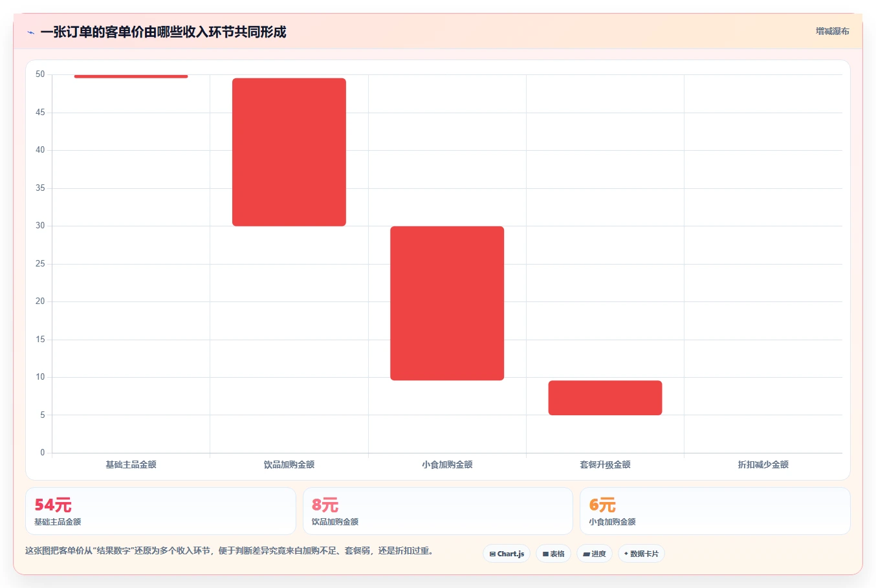Click the 基础主品金额 axis label under chart
Image resolution: width=876 pixels, height=588 pixels.
coord(131,464)
